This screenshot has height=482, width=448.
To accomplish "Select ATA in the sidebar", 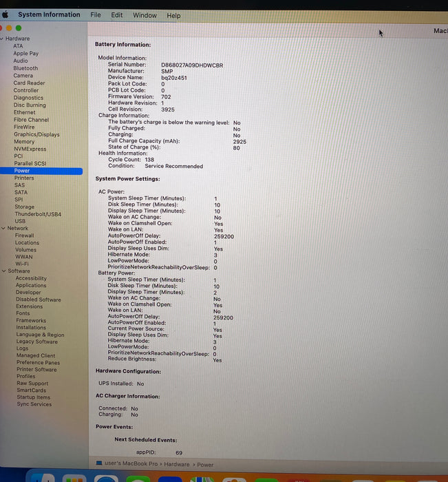I will (18, 46).
